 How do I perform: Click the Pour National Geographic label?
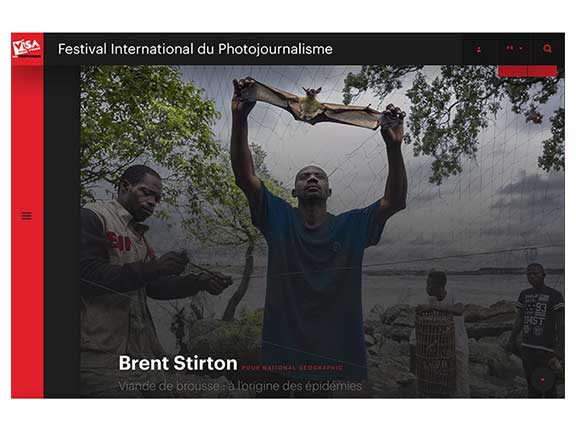292,367
